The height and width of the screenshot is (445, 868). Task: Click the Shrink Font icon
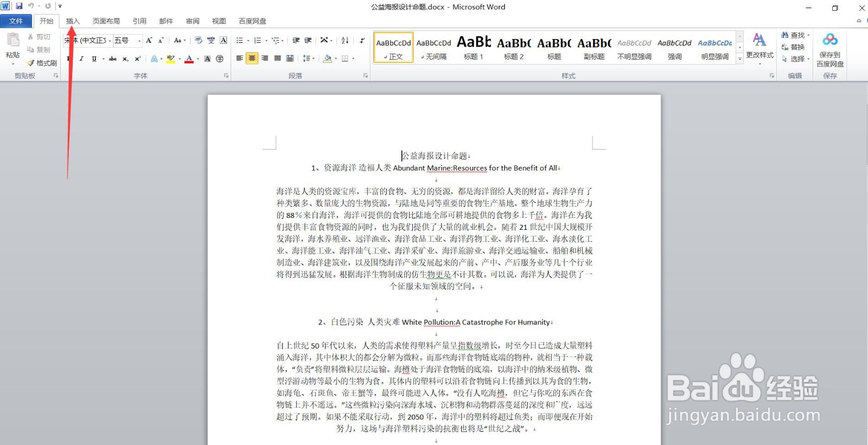[161, 41]
